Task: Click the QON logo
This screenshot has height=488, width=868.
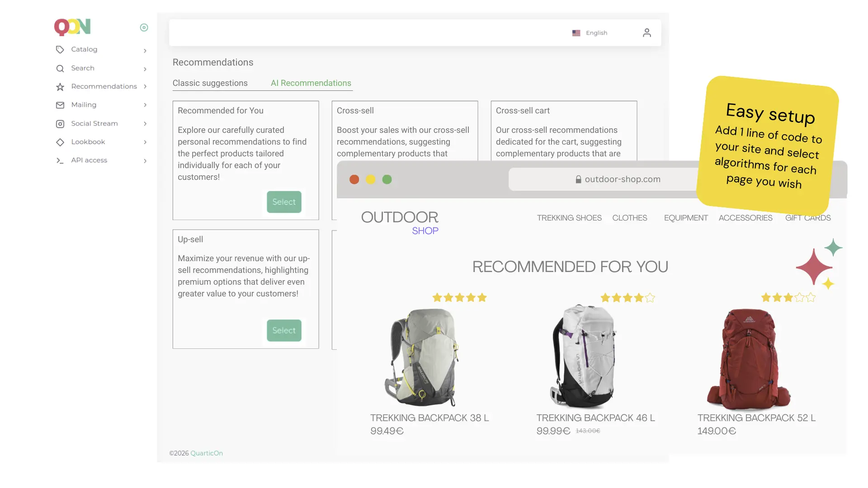Action: tap(72, 27)
